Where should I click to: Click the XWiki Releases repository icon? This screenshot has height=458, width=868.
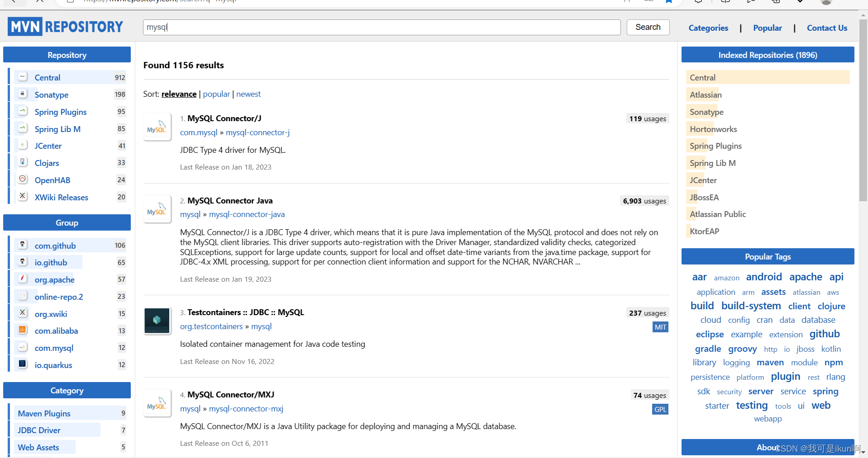coord(23,197)
